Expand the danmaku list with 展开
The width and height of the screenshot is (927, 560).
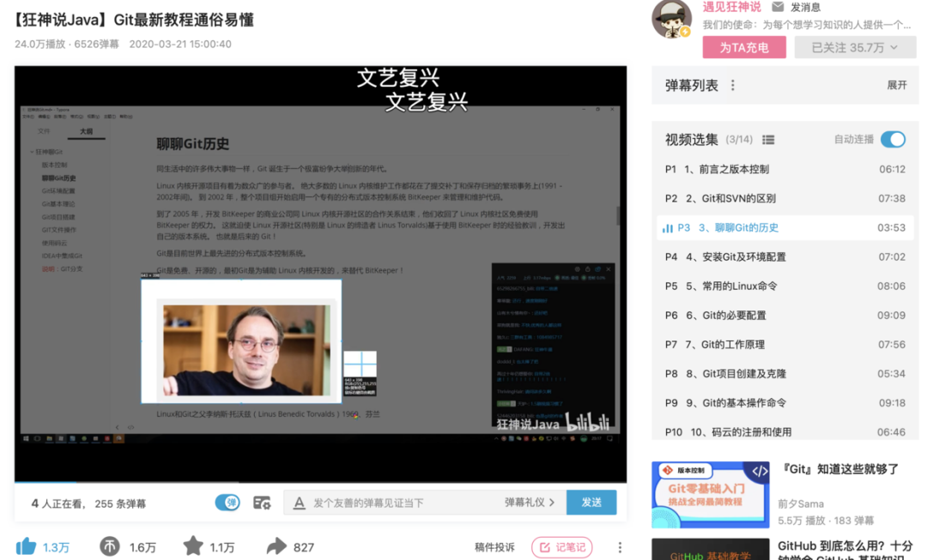click(x=897, y=85)
